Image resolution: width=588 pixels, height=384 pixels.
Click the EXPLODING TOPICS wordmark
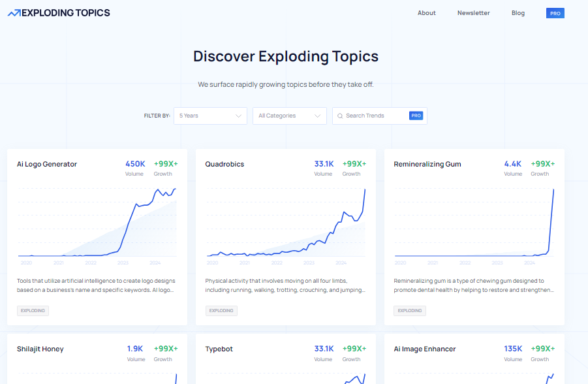[x=66, y=13]
